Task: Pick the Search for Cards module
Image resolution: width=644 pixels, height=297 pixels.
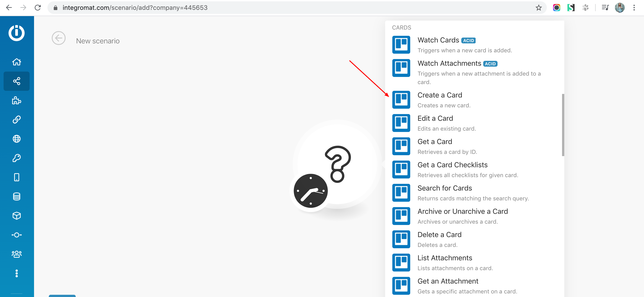Action: tap(444, 188)
